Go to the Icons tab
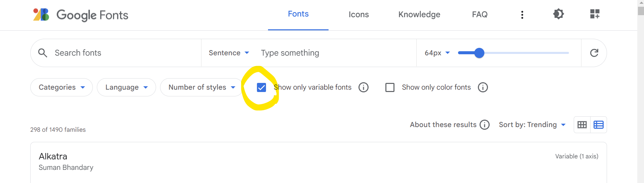Viewport: 644px width, 183px height. pyautogui.click(x=358, y=14)
